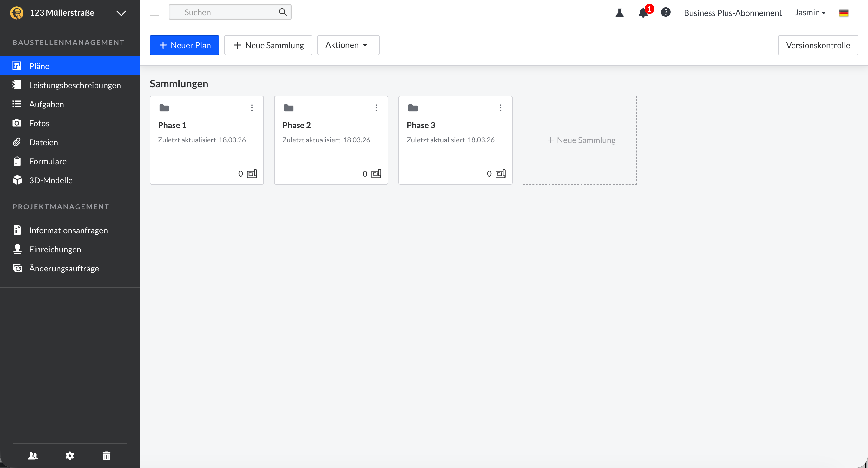Open Informationsanfragen in sidebar
The image size is (868, 468).
69,230
